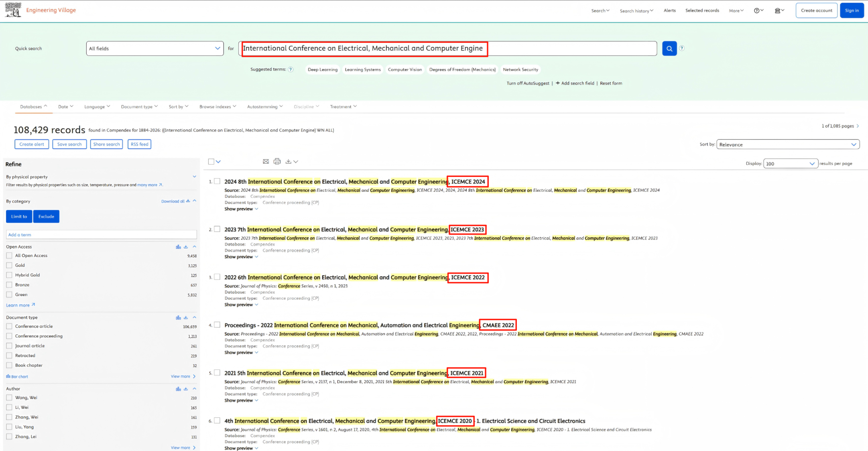The image size is (868, 451).
Task: Open the Sort by Relevance dropdown
Action: click(788, 144)
